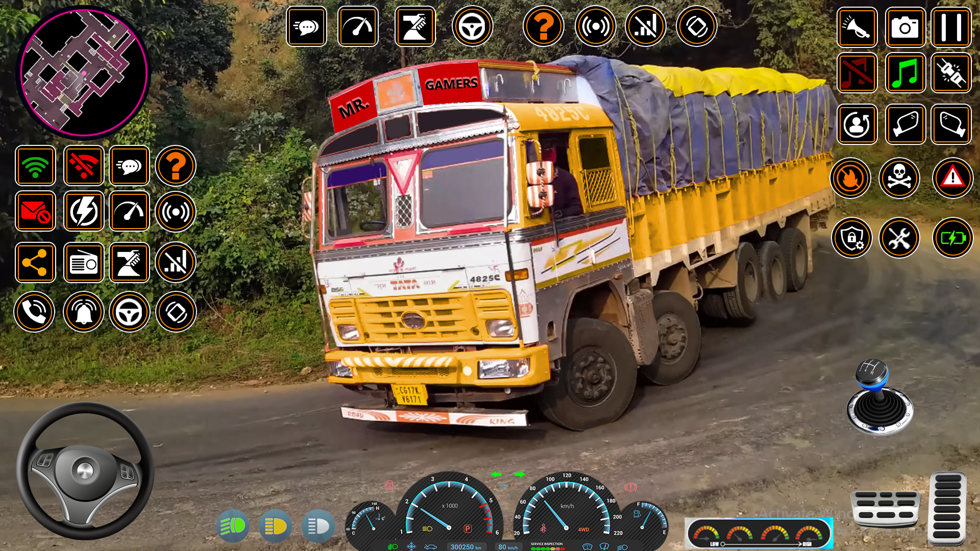This screenshot has height=551, width=980.
Task: Click the steering wheel control
Action: click(x=85, y=470)
